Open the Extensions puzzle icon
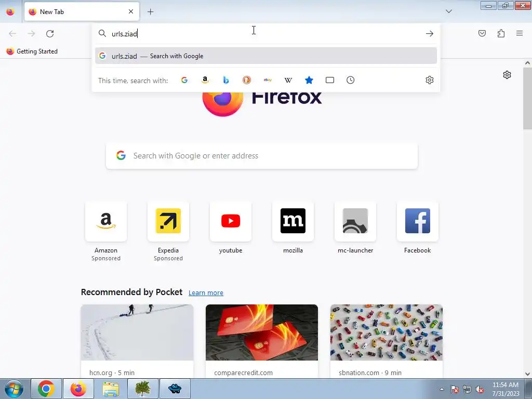Viewport: 532px width, 399px height. tap(501, 33)
